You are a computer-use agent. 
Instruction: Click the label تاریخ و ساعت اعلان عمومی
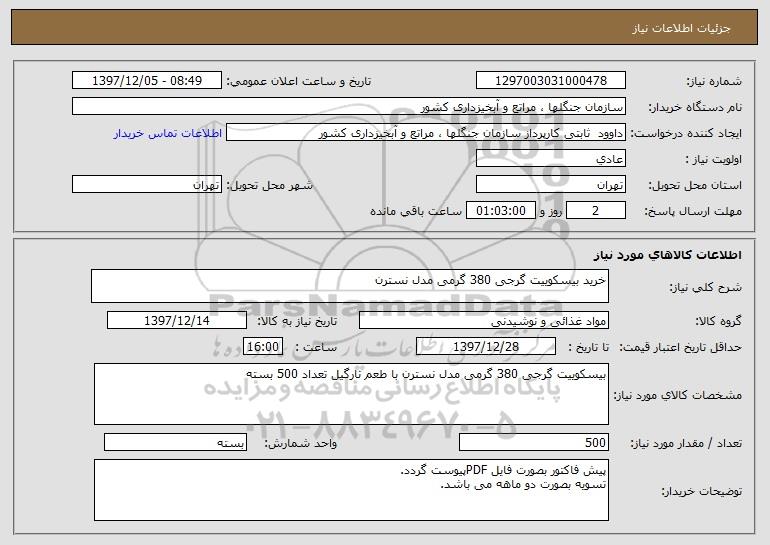point(299,81)
